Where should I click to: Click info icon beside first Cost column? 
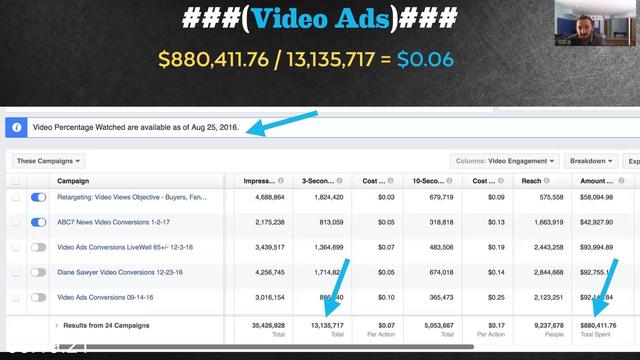coord(391,180)
